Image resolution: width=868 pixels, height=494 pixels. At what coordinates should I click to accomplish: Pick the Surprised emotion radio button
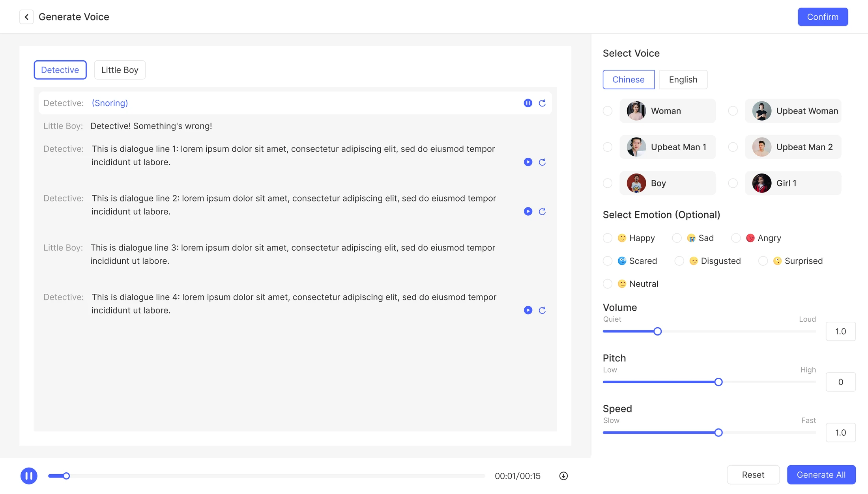[x=763, y=261]
